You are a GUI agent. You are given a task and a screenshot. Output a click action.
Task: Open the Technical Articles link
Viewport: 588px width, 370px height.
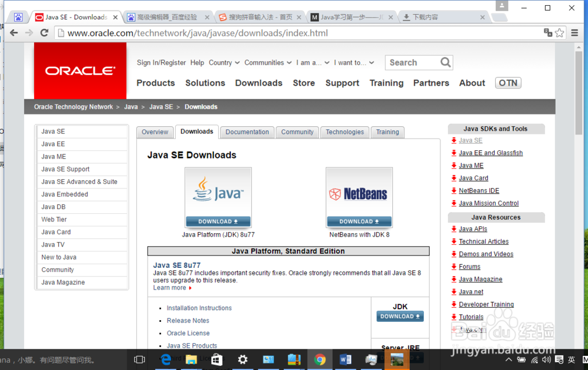pos(484,241)
